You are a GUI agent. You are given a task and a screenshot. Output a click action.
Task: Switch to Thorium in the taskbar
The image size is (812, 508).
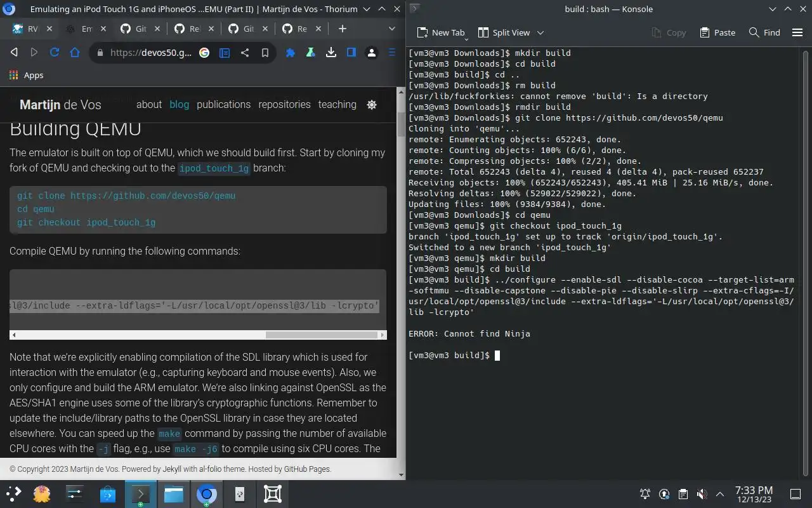point(206,493)
